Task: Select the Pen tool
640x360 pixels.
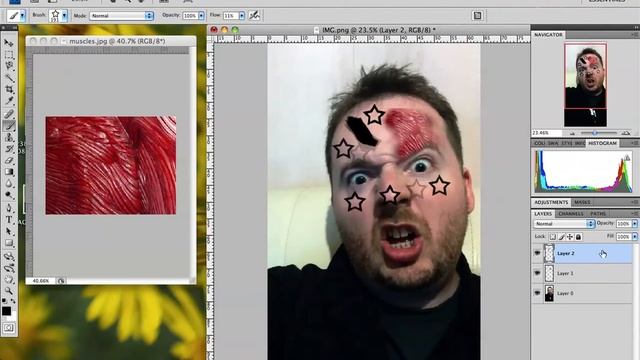Action: (9, 208)
